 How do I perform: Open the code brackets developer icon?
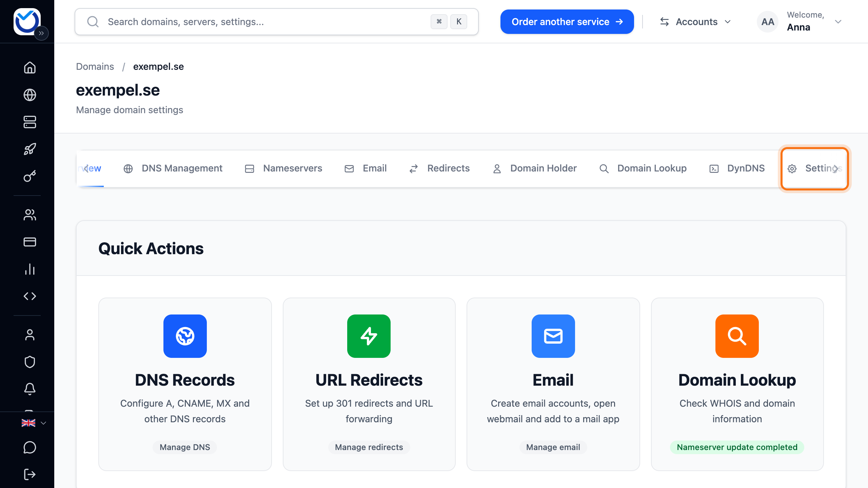(x=30, y=296)
